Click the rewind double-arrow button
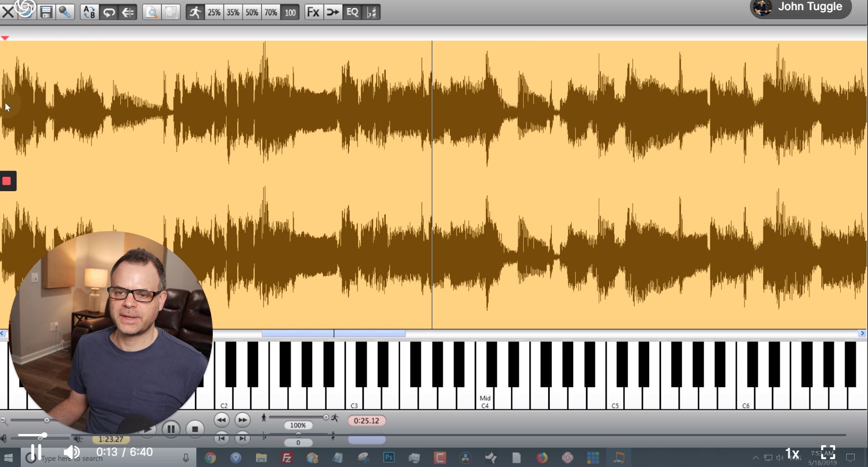868x467 pixels. pos(221,420)
